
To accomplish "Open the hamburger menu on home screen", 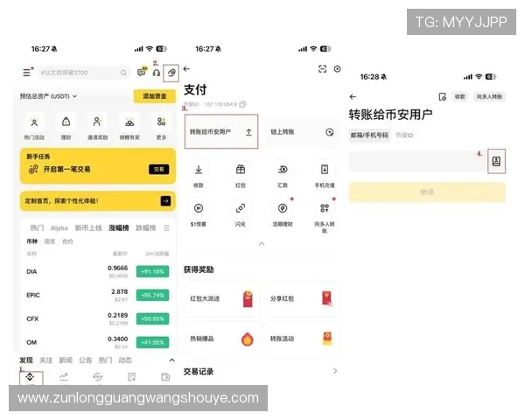I will 26,73.
